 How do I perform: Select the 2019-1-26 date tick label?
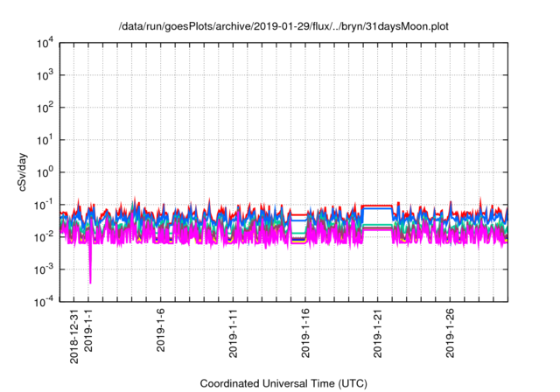point(451,331)
